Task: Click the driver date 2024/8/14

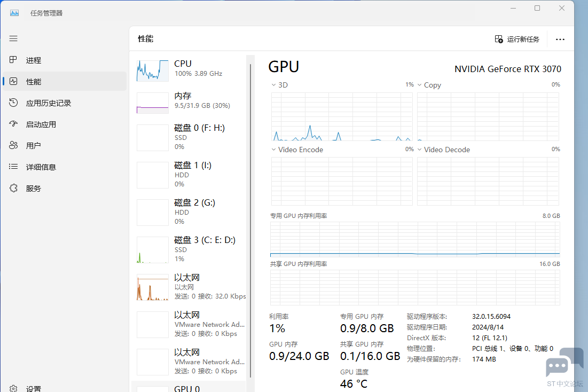Action: [x=488, y=327]
